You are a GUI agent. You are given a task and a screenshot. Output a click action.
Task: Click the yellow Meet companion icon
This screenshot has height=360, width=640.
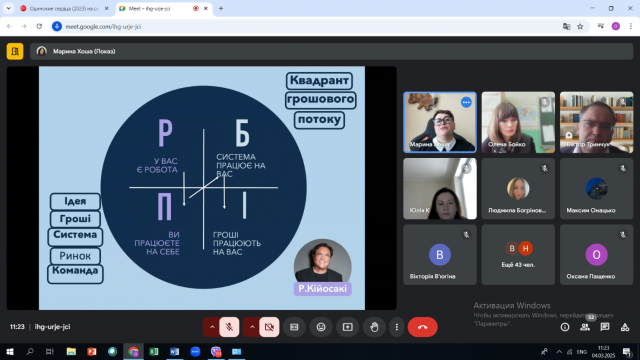[15, 51]
